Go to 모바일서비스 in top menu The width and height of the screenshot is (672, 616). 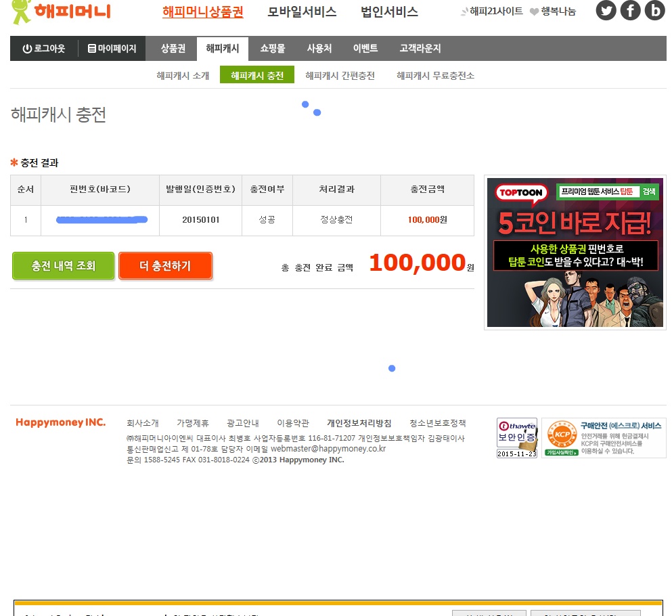click(x=302, y=12)
